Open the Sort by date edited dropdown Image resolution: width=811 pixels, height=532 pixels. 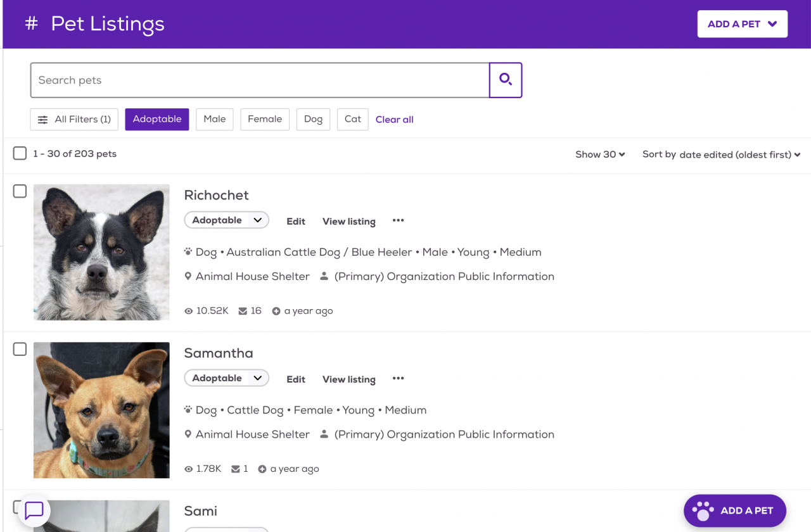point(739,155)
